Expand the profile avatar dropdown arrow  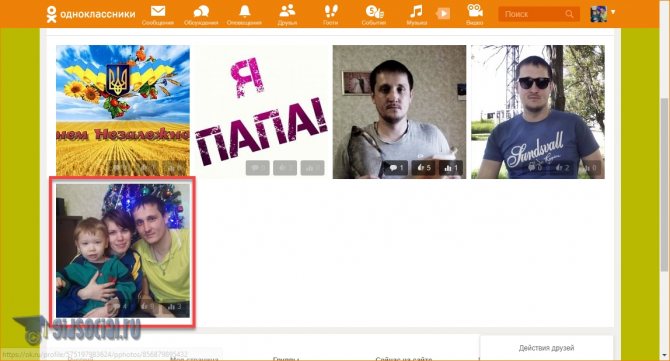(613, 12)
